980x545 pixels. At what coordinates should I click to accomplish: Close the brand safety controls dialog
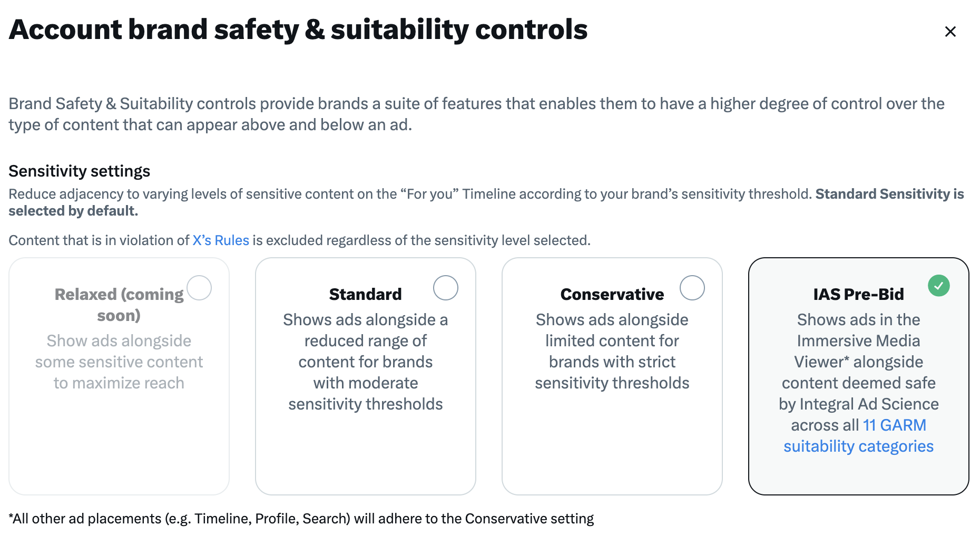[x=950, y=32]
